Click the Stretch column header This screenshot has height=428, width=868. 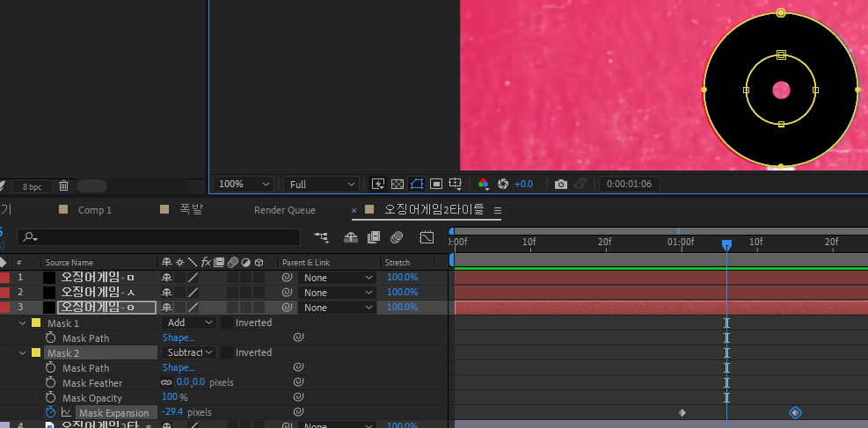[x=398, y=262]
